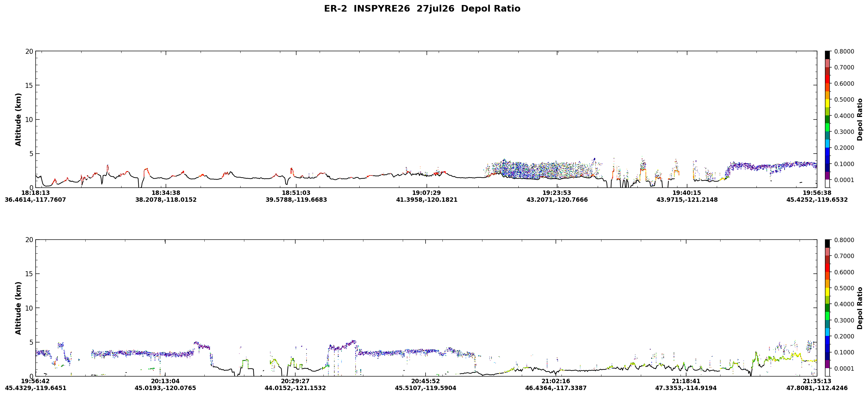Click the coordinates 47.8081,-112.4246

click(817, 388)
